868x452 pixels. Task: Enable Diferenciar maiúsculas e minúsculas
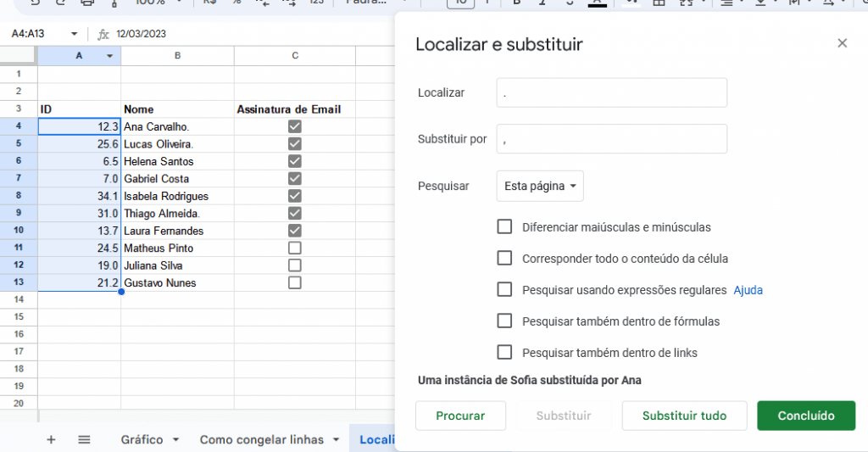(504, 227)
